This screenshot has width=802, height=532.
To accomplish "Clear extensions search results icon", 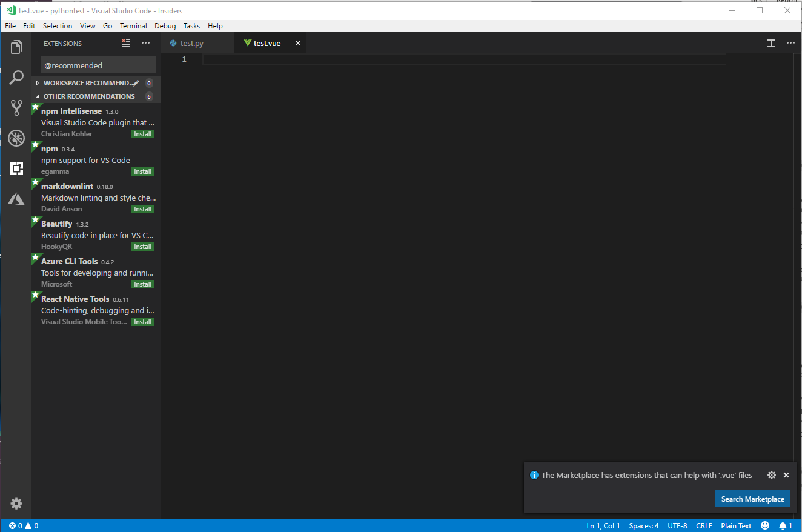I will pyautogui.click(x=126, y=43).
